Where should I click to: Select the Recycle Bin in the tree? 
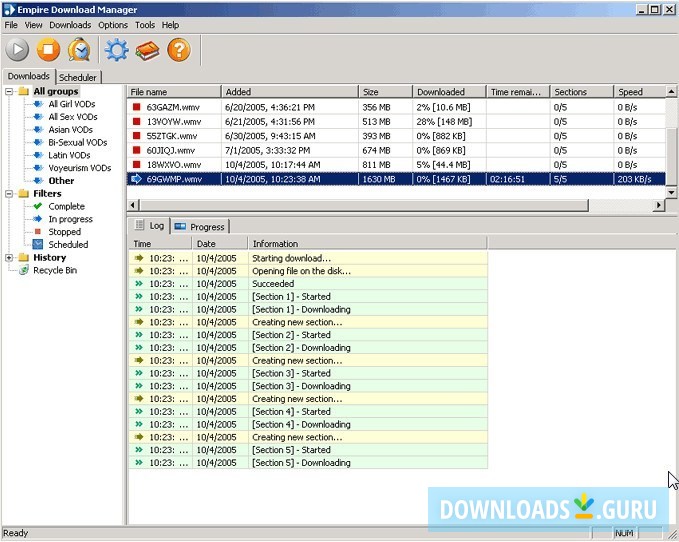click(x=54, y=270)
